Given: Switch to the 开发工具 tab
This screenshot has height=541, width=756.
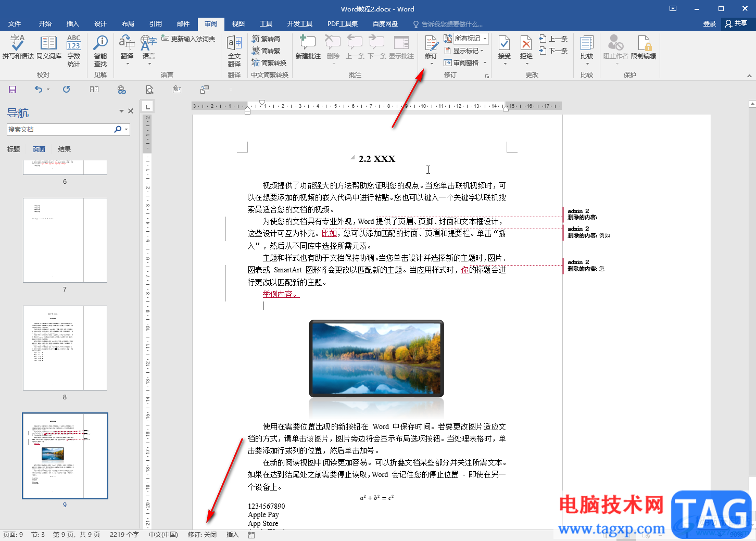Looking at the screenshot, I should [x=300, y=24].
